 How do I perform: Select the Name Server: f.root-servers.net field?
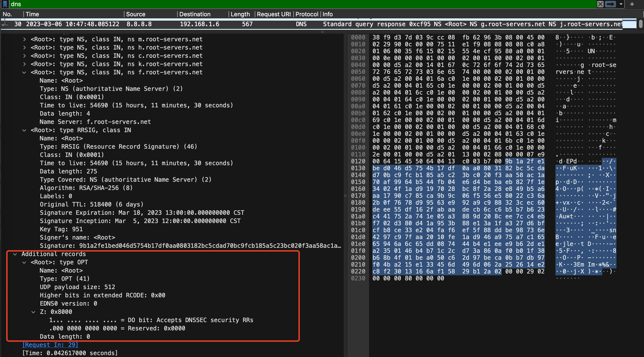point(95,122)
